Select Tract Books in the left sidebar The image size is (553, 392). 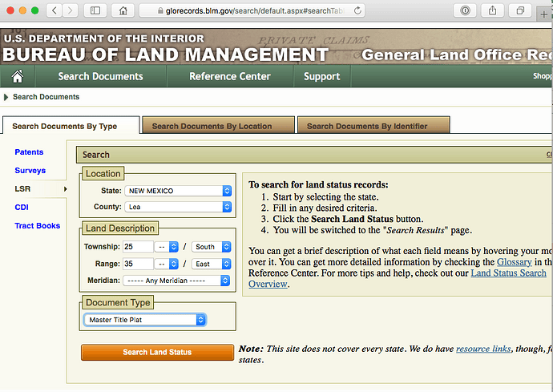38,225
